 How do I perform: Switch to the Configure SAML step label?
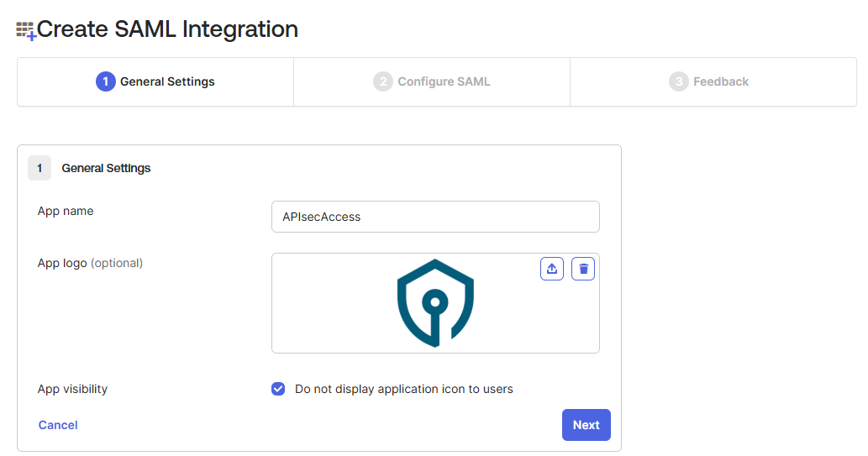click(444, 81)
